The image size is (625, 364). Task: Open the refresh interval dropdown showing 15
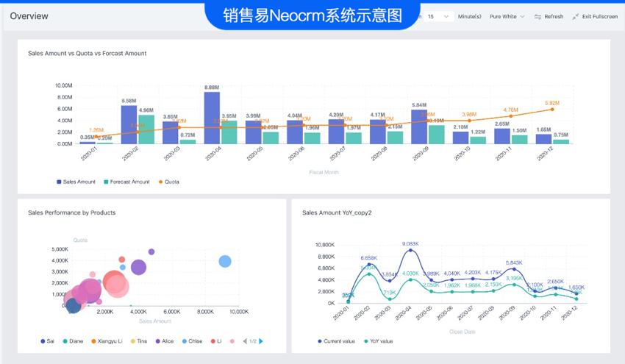tap(438, 16)
